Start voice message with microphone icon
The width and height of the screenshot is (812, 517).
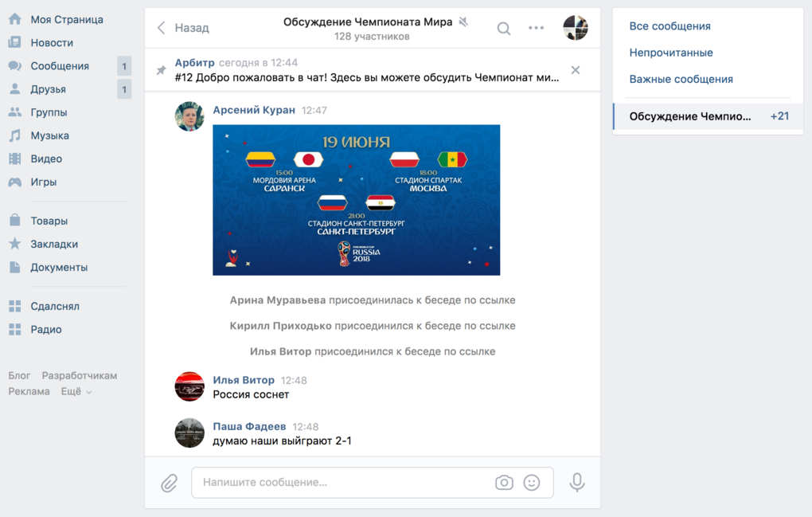tap(577, 482)
